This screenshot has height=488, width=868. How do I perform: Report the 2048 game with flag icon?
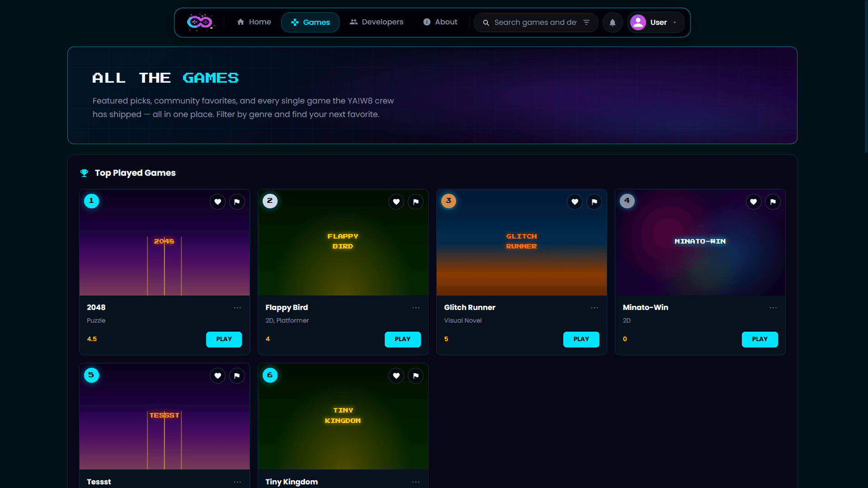237,202
